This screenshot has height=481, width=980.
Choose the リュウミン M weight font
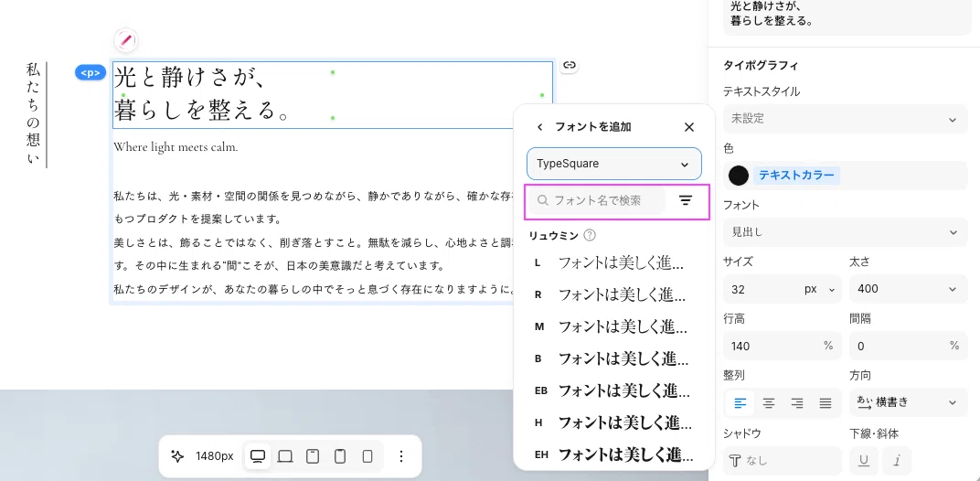click(x=613, y=326)
